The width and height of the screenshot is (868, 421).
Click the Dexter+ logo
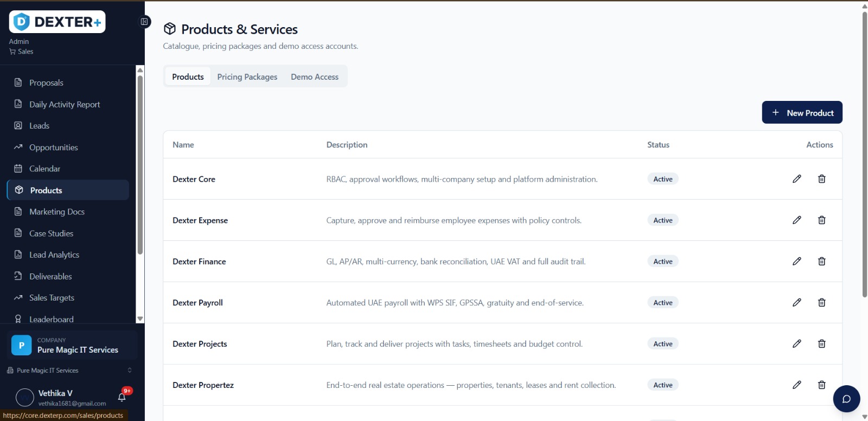[x=57, y=22]
